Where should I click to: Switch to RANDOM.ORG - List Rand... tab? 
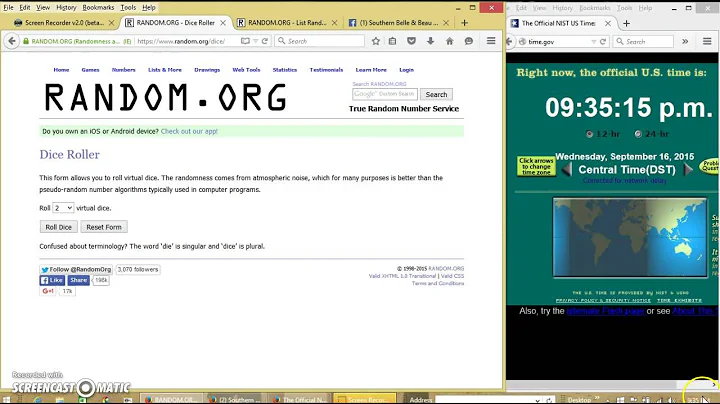287,22
